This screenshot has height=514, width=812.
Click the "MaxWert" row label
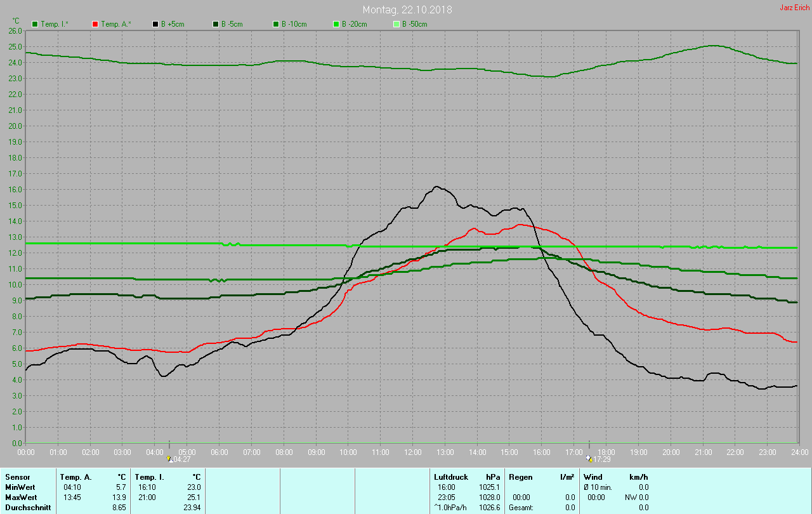point(20,497)
